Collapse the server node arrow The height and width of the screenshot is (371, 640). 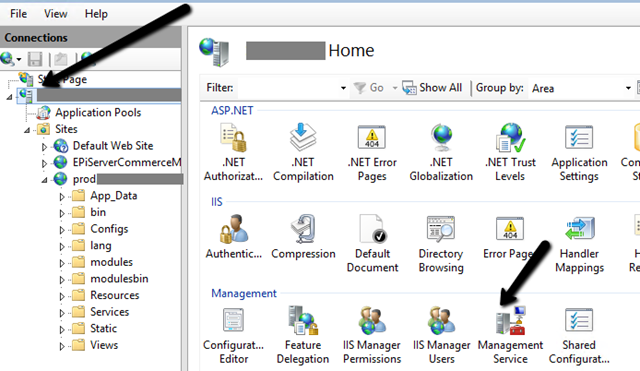point(9,97)
